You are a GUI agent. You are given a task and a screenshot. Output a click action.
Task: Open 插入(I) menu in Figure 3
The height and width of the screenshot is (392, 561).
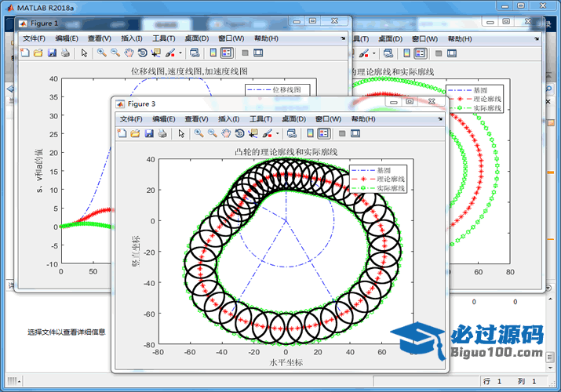[228, 119]
